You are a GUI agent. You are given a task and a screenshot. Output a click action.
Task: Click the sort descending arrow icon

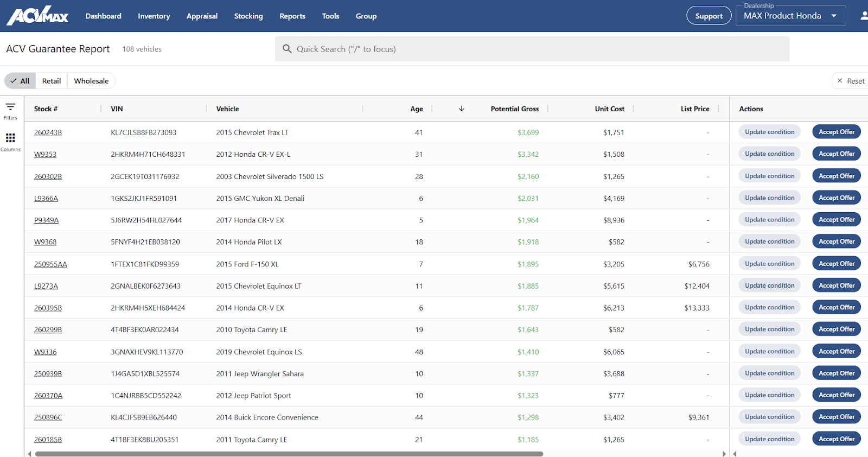coord(462,109)
